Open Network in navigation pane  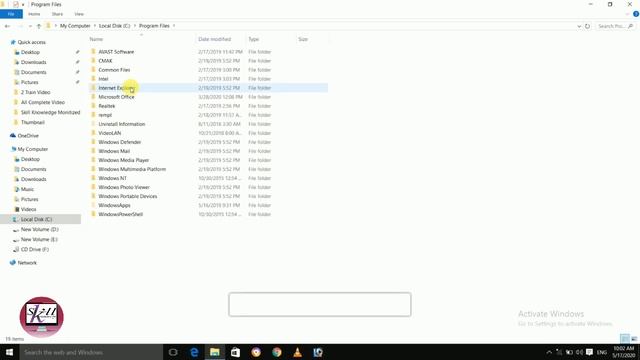click(x=27, y=263)
